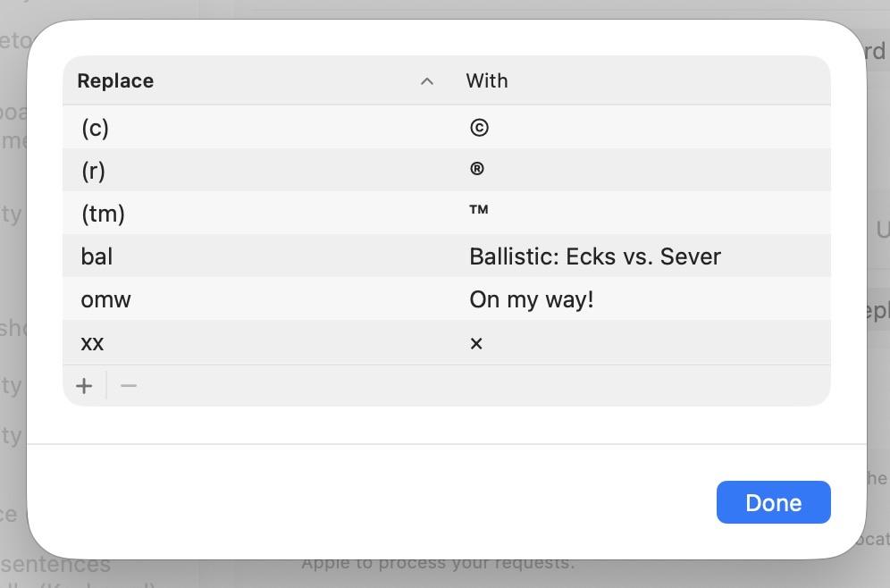Screen dimensions: 890x588
Task: Click the Done button
Action: [x=773, y=502]
